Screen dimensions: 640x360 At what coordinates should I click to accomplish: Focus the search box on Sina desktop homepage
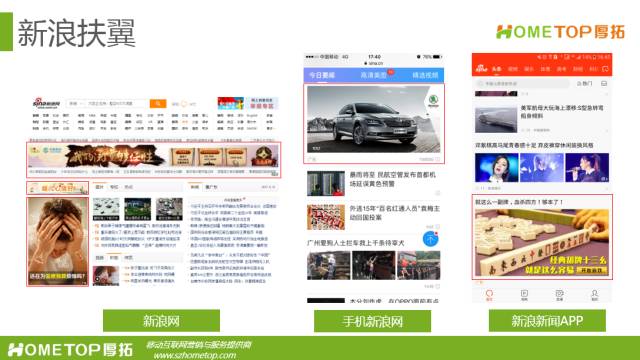click(108, 104)
